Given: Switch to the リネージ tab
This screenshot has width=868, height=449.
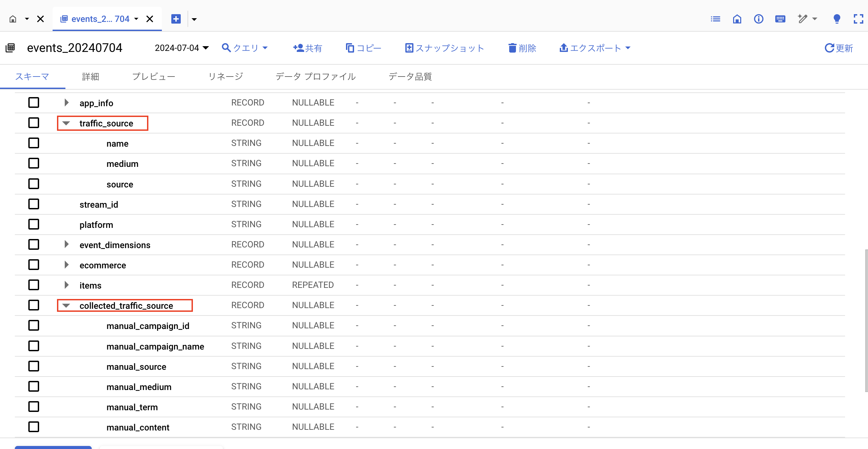Looking at the screenshot, I should coord(226,77).
